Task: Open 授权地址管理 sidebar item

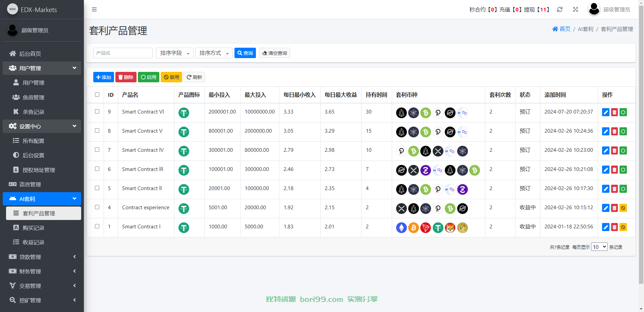Action: pos(44,170)
